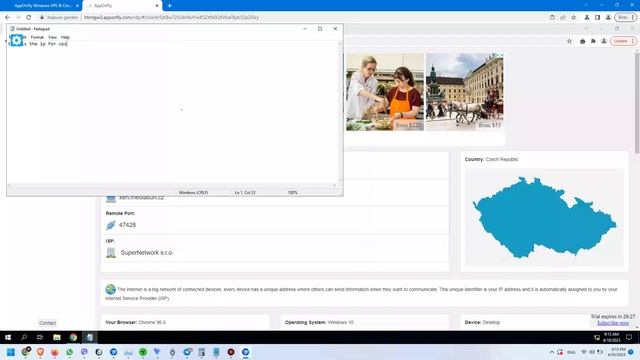The width and height of the screenshot is (640, 360).
Task: Click the remote port value 47428
Action: pyautogui.click(x=127, y=225)
